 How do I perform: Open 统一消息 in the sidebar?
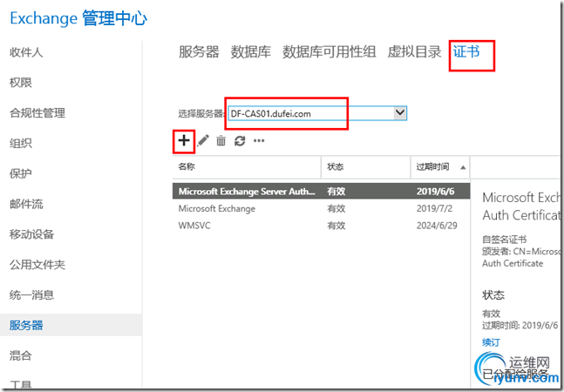click(x=31, y=295)
